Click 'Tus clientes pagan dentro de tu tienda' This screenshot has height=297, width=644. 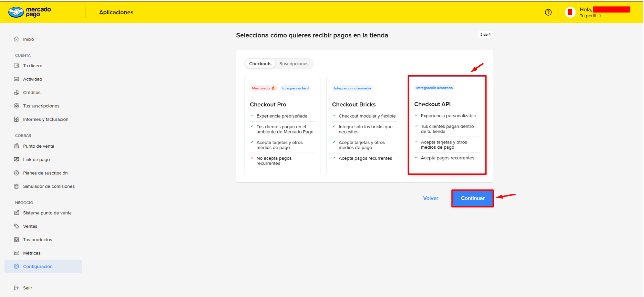pos(447,129)
